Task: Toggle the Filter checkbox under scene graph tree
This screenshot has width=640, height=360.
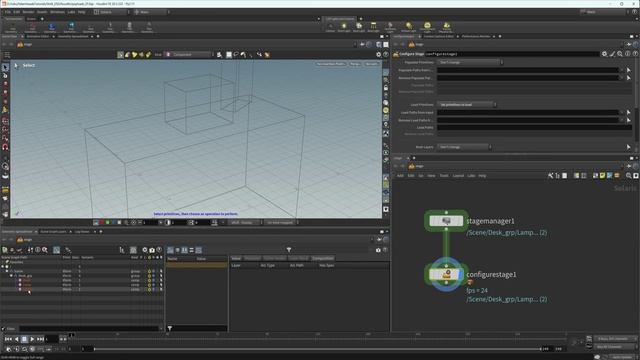Action: click(x=4, y=329)
